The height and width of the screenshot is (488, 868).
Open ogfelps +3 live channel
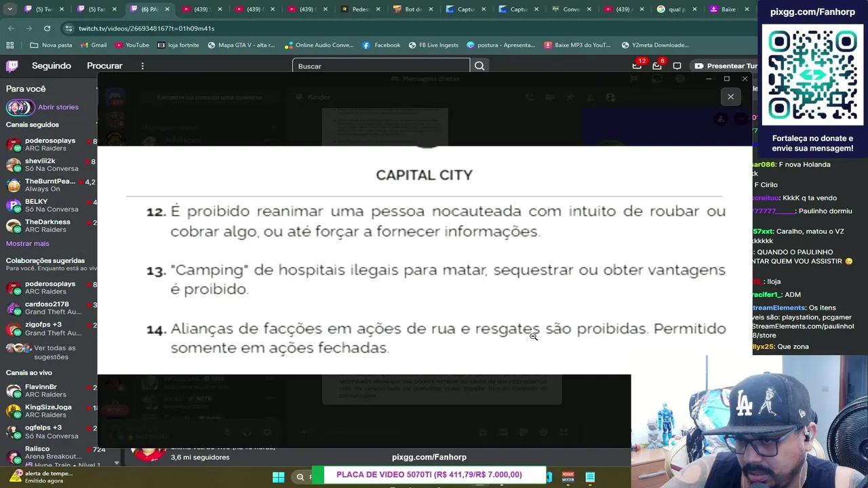coord(49,432)
